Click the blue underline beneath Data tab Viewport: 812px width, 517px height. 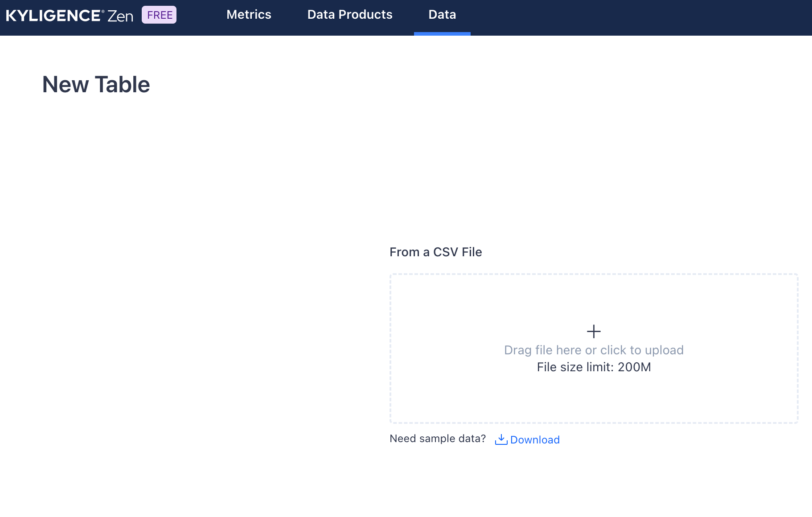coord(442,34)
